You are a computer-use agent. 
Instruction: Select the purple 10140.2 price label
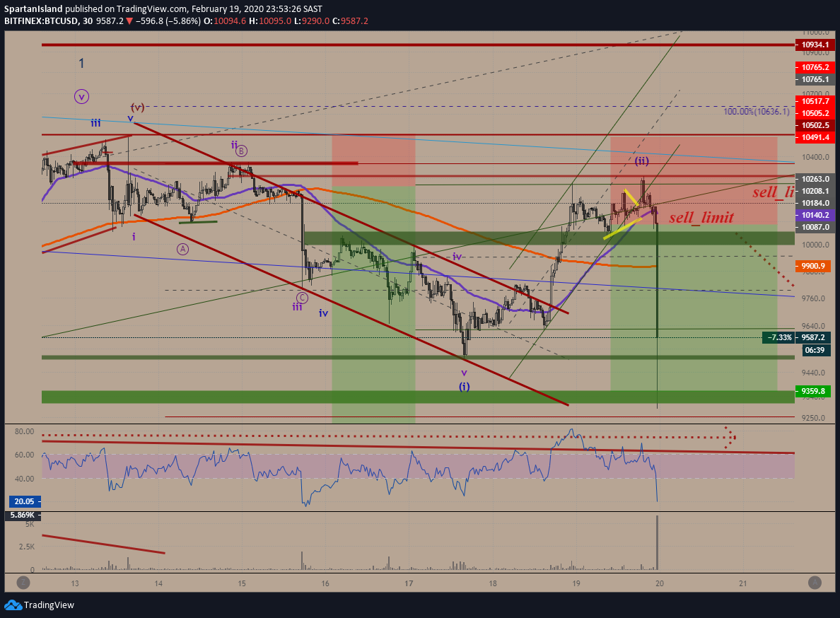(815, 215)
